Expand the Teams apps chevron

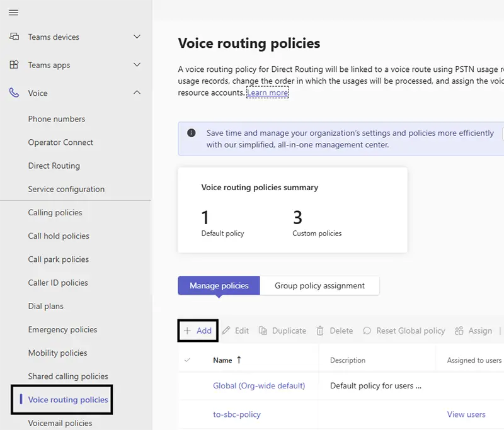coord(137,65)
